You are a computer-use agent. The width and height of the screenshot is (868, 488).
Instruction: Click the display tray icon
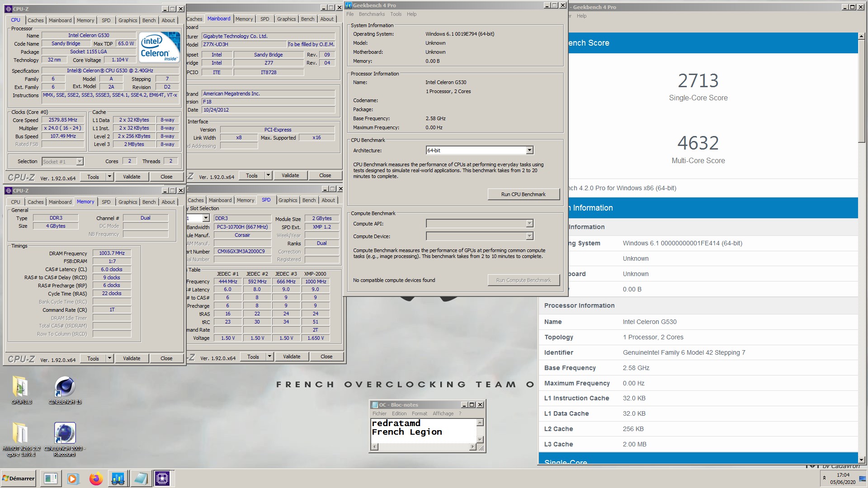click(x=862, y=479)
